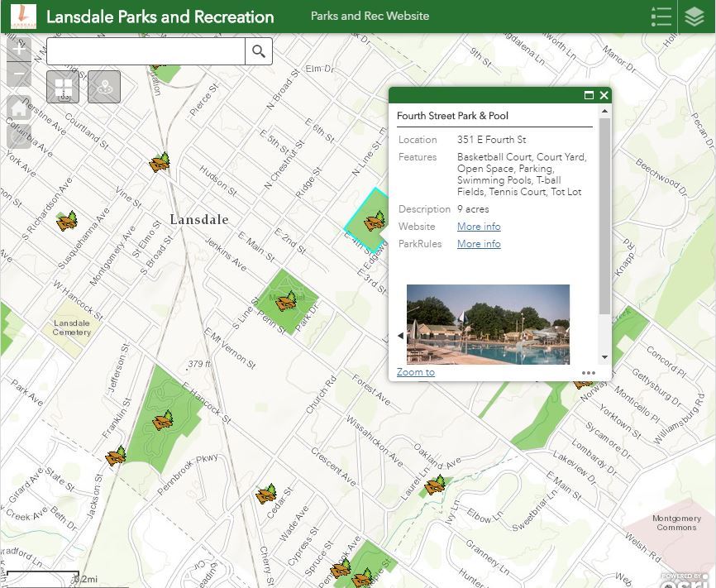Click the magnifier search button
This screenshot has width=716, height=588.
[x=259, y=51]
